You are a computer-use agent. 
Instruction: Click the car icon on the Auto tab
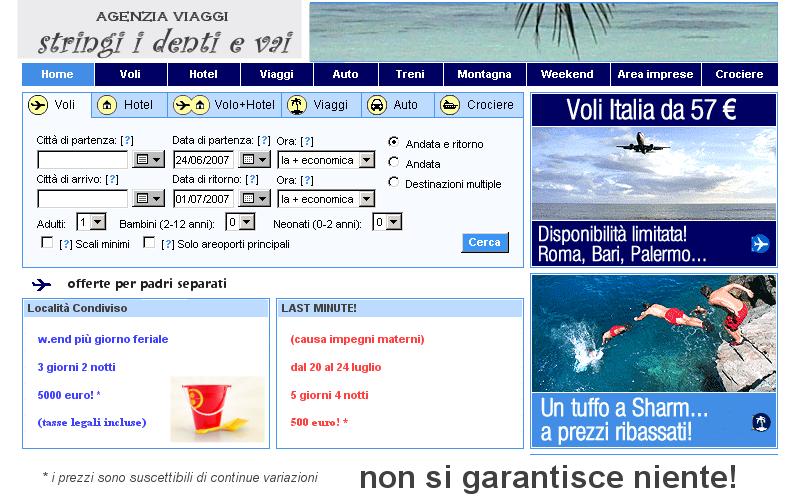376,105
